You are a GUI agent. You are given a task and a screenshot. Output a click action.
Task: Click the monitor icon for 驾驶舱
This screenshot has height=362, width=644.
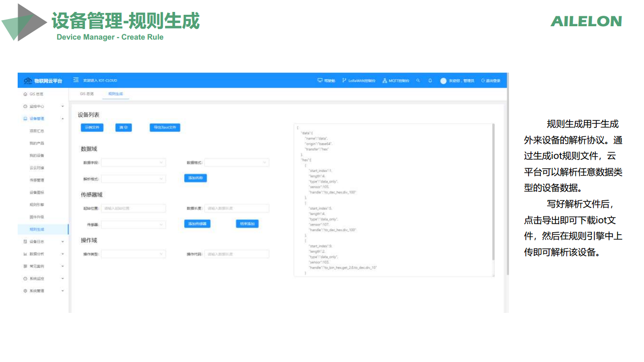(320, 81)
